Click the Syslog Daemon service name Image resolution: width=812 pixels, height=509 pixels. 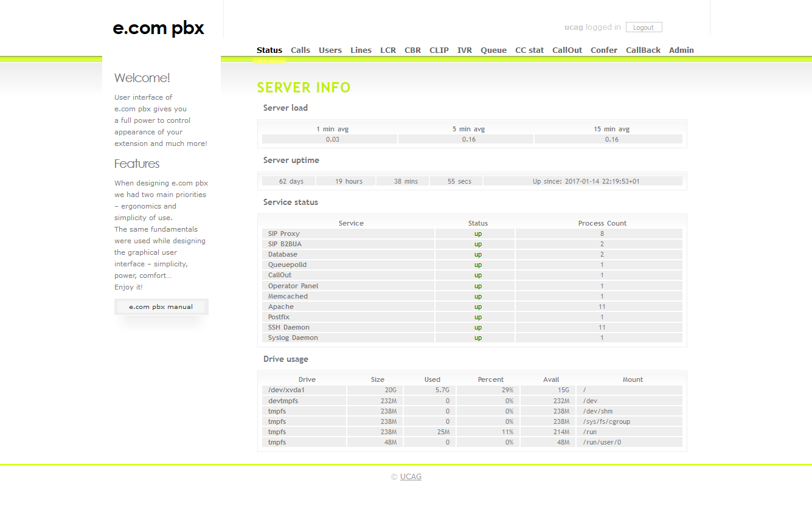tap(293, 338)
